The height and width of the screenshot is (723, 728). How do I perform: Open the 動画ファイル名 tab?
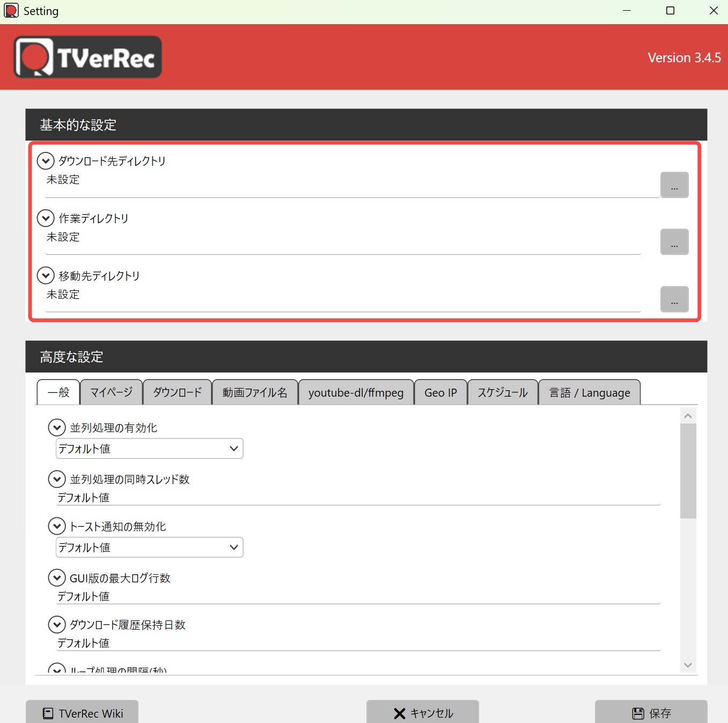pyautogui.click(x=255, y=392)
